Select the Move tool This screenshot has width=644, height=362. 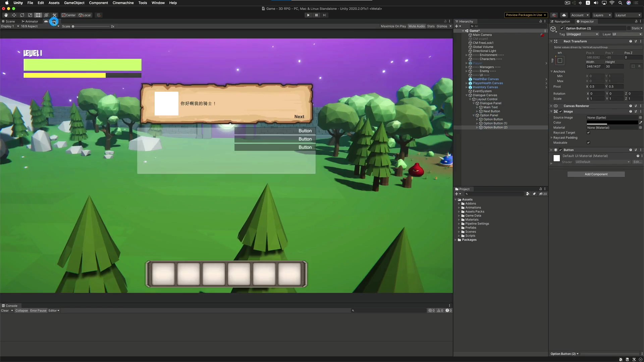[x=14, y=15]
